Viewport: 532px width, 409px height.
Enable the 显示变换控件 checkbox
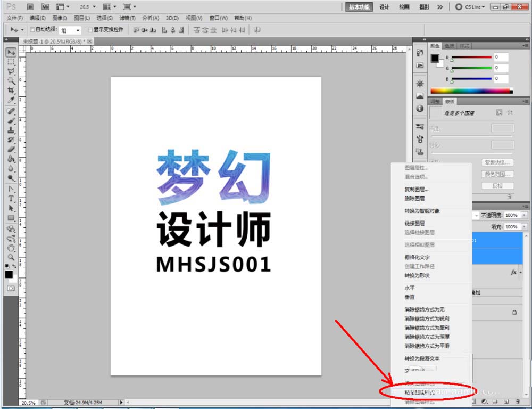[x=89, y=29]
